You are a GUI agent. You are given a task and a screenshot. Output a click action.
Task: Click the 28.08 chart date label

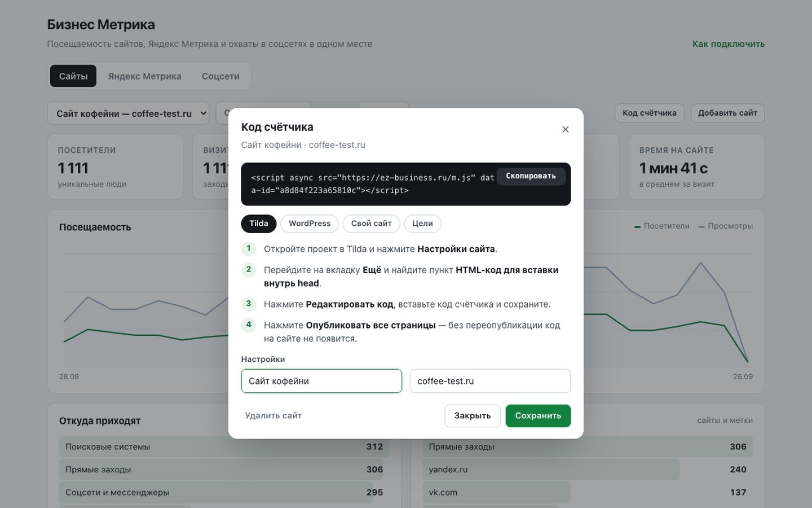[x=69, y=376]
